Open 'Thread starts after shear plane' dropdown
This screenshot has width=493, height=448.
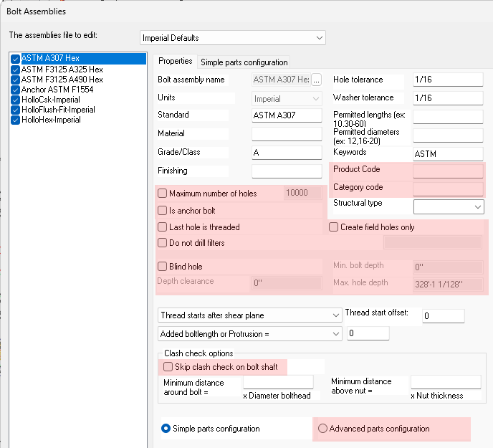click(x=249, y=315)
